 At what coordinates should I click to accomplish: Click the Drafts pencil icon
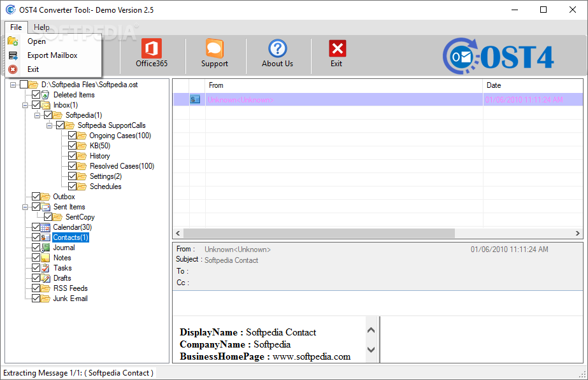coord(45,278)
